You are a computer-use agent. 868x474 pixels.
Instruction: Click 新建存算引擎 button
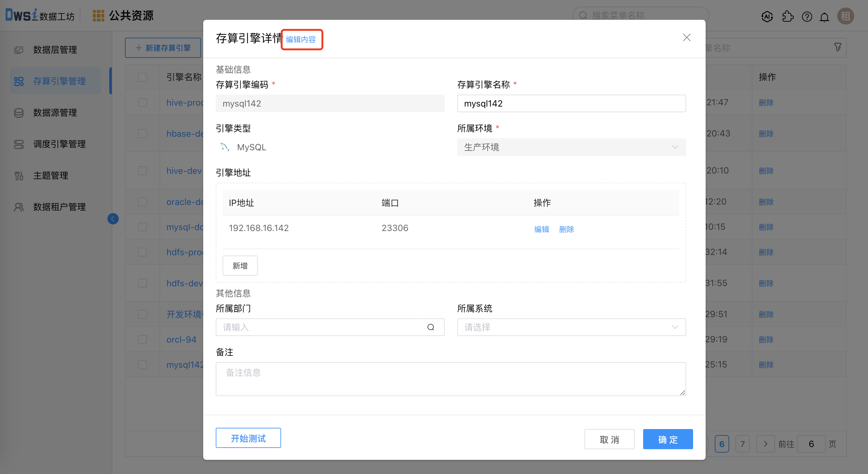[x=163, y=47]
